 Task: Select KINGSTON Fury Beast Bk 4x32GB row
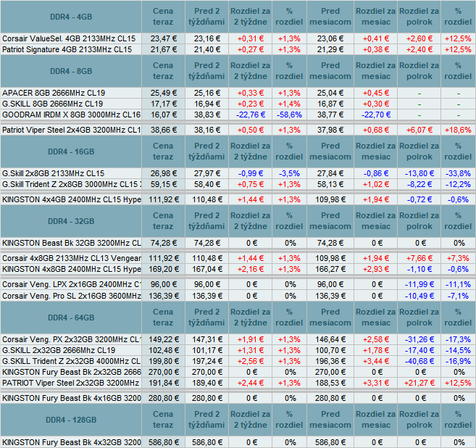[x=71, y=441]
